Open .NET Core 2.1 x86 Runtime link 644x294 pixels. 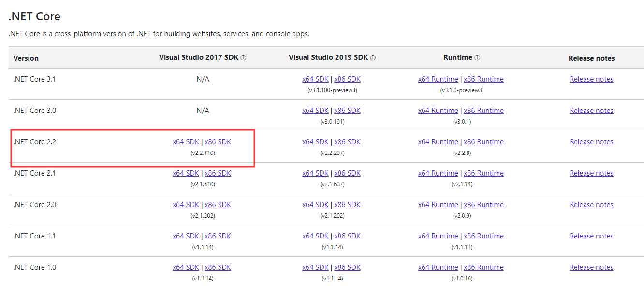coord(483,173)
